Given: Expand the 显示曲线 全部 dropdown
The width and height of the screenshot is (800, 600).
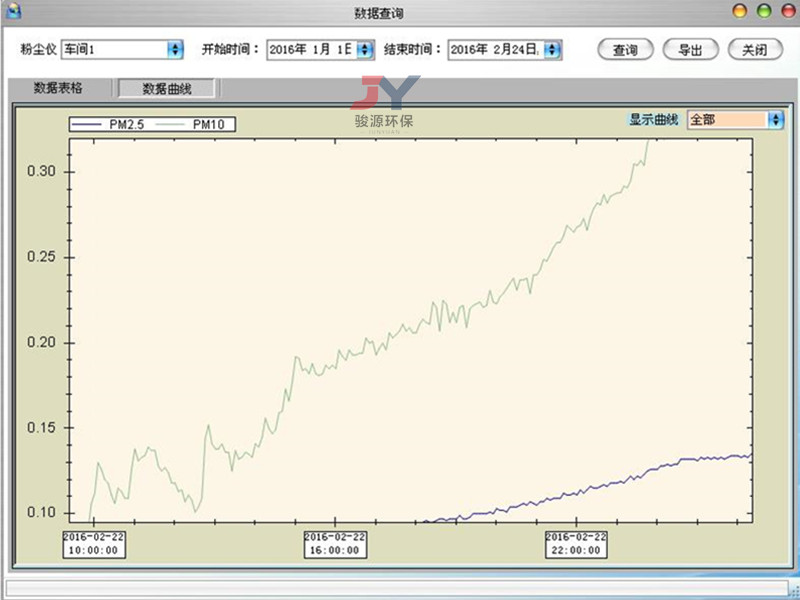Looking at the screenshot, I should [x=775, y=119].
